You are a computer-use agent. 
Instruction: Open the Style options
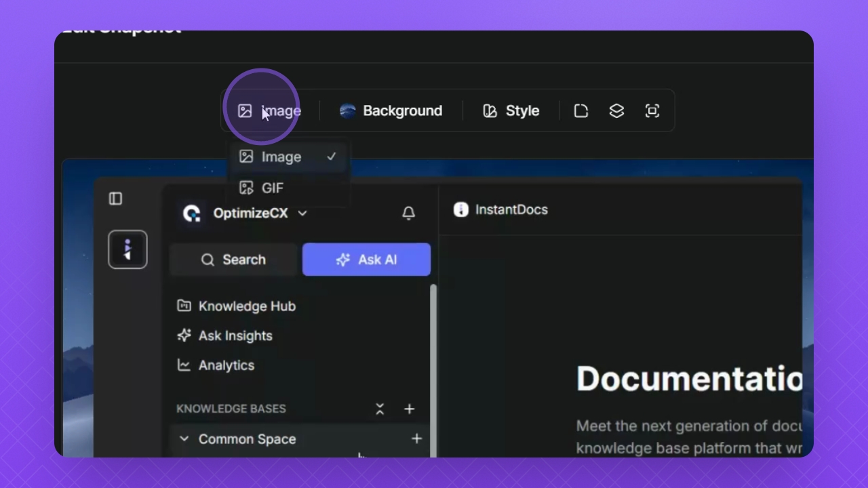[511, 111]
